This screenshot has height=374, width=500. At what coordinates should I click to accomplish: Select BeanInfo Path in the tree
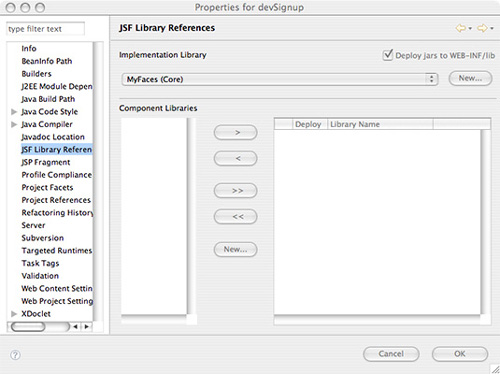[x=47, y=61]
